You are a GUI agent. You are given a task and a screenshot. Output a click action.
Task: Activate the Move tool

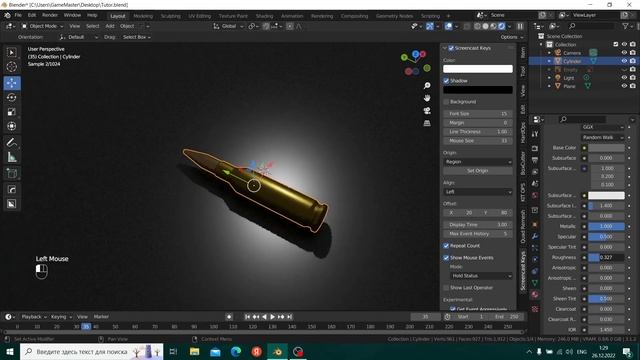coord(11,83)
